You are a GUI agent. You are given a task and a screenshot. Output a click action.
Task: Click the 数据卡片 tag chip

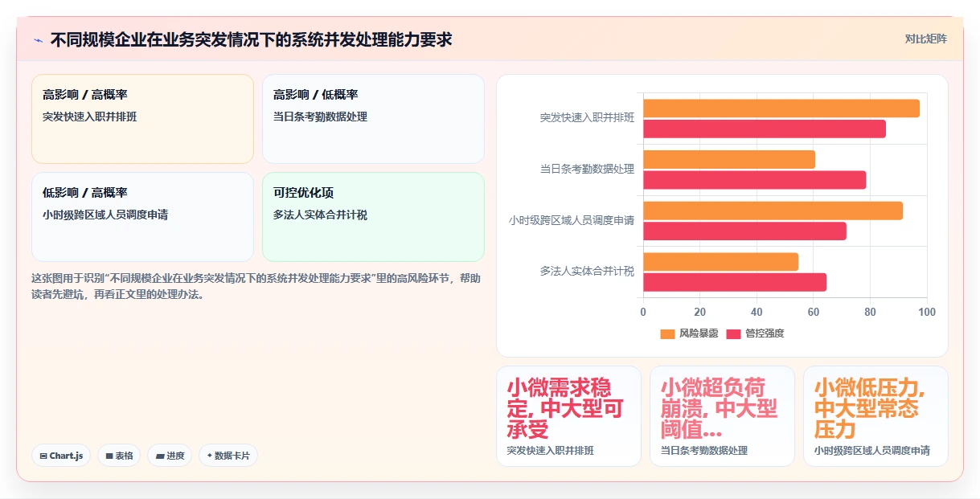click(x=228, y=456)
